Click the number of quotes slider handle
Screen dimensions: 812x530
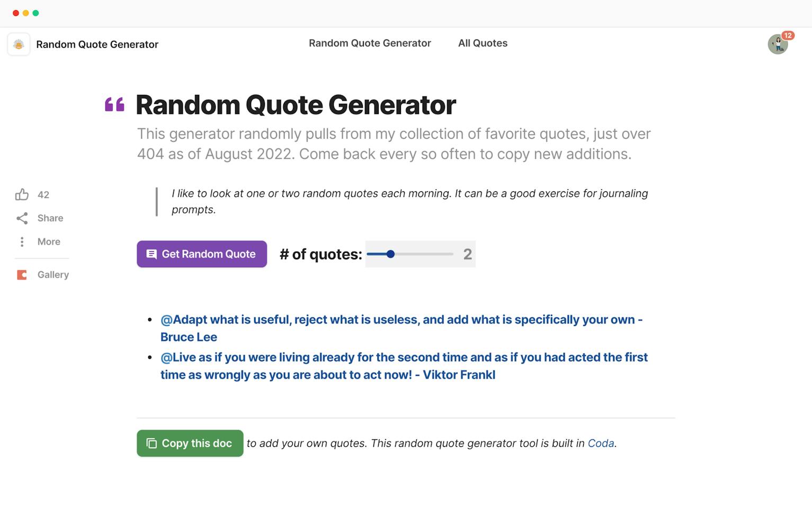[x=390, y=254]
